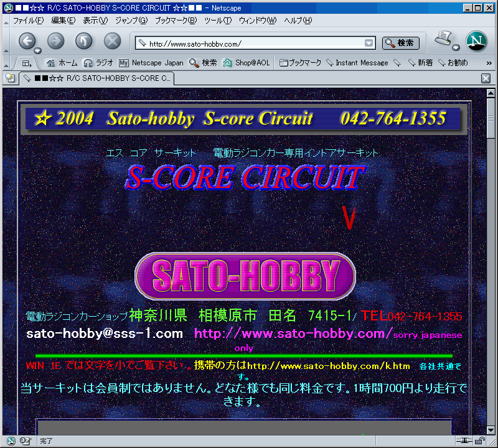
Task: Click the vertical scrollbar thumb
Action: tap(491, 118)
